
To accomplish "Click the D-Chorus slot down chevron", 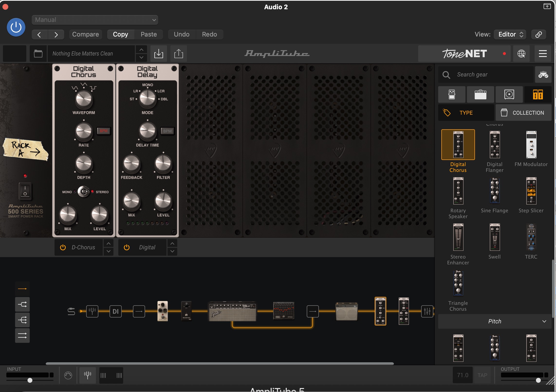I will [109, 251].
